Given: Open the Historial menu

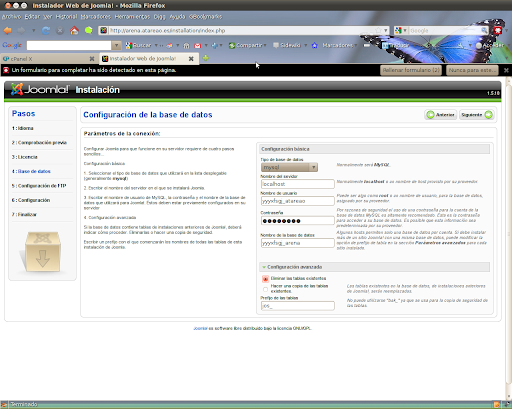Looking at the screenshot, I should tap(66, 16).
